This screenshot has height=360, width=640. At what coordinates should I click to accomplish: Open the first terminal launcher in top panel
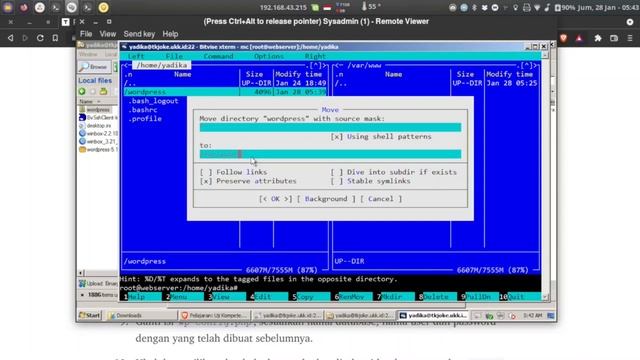click(56, 7)
